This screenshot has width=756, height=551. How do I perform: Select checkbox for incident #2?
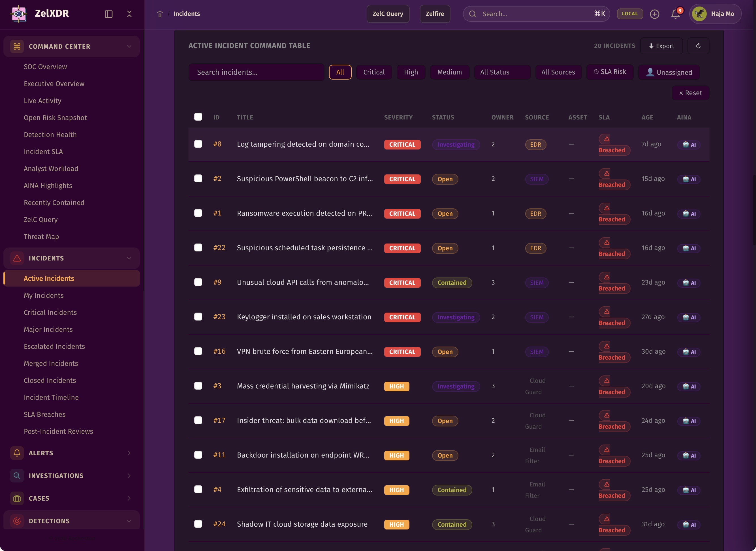pyautogui.click(x=198, y=178)
